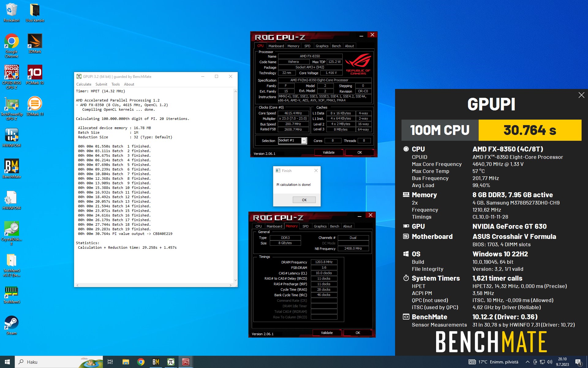Open the Uusi kansio folder icon

(x=35, y=12)
